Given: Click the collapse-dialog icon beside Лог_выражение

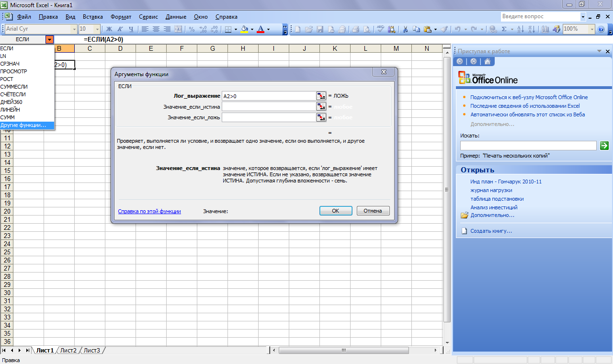Looking at the screenshot, I should [x=321, y=96].
